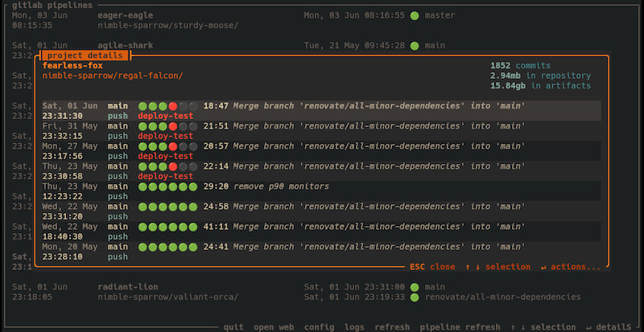Image resolution: width=644 pixels, height=332 pixels.
Task: Click the push label in 12:23:22 row
Action: (x=118, y=197)
